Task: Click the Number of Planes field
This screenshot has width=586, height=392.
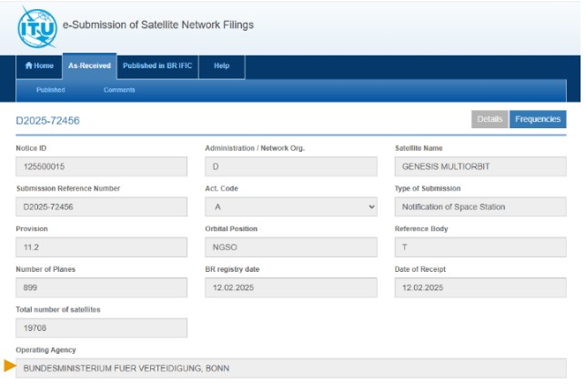Action: tap(101, 287)
